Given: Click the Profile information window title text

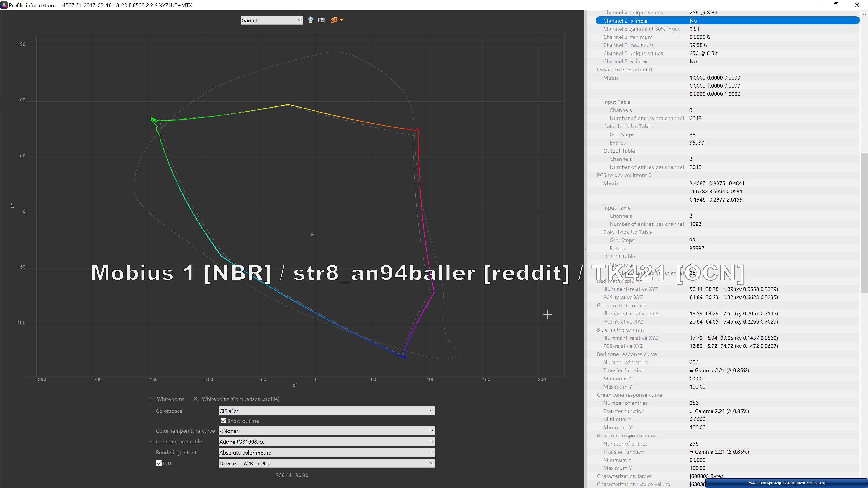Looking at the screenshot, I should pyautogui.click(x=100, y=5).
